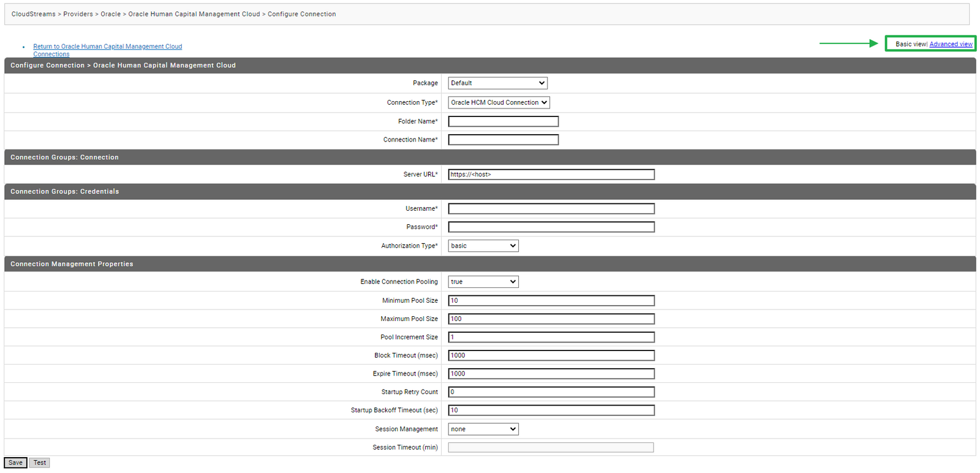Click the Folder Name input field

click(503, 121)
